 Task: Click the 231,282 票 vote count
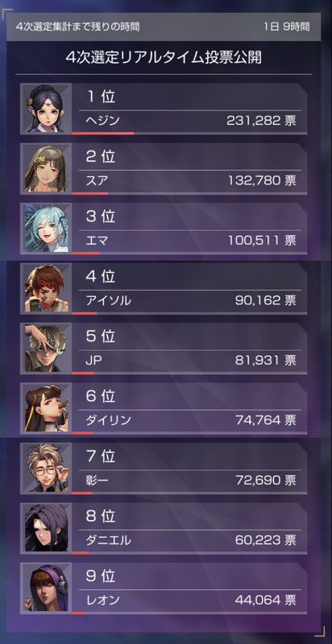pyautogui.click(x=261, y=121)
